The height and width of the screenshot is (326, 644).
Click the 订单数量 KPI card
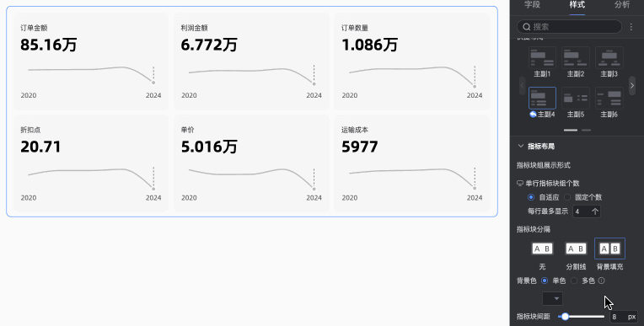click(x=411, y=61)
